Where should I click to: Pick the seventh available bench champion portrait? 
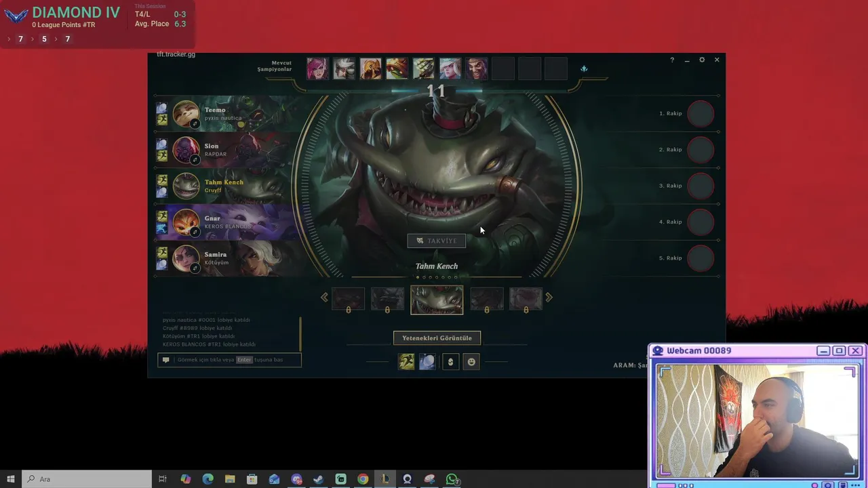[x=476, y=68]
